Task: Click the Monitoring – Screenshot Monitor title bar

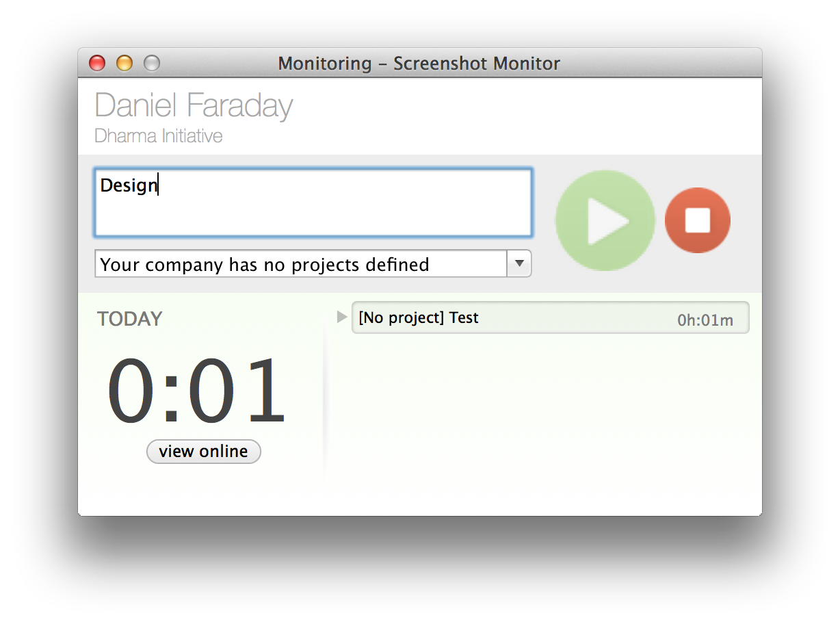Action: tap(419, 63)
